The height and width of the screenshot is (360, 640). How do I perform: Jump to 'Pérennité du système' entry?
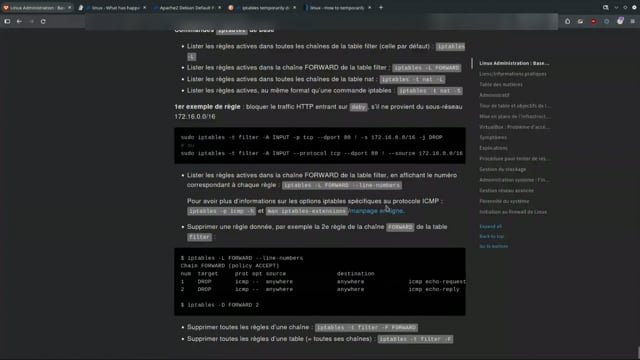point(504,201)
